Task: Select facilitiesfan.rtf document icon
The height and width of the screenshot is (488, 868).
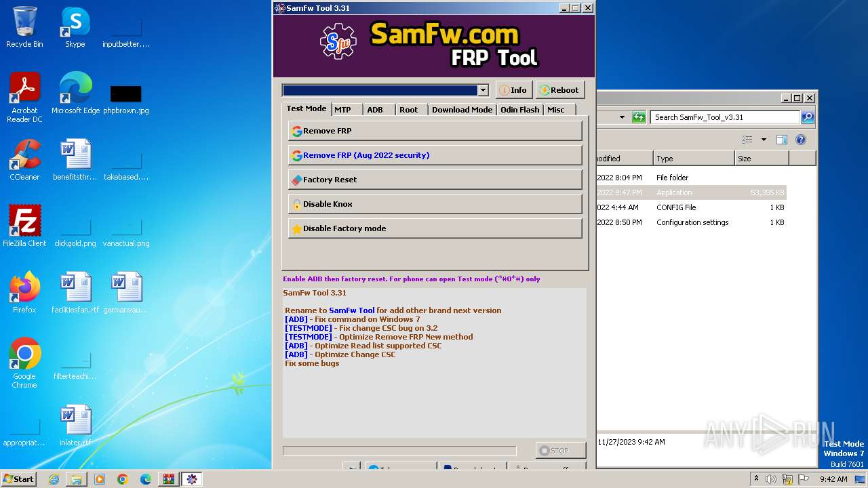Action: (75, 293)
